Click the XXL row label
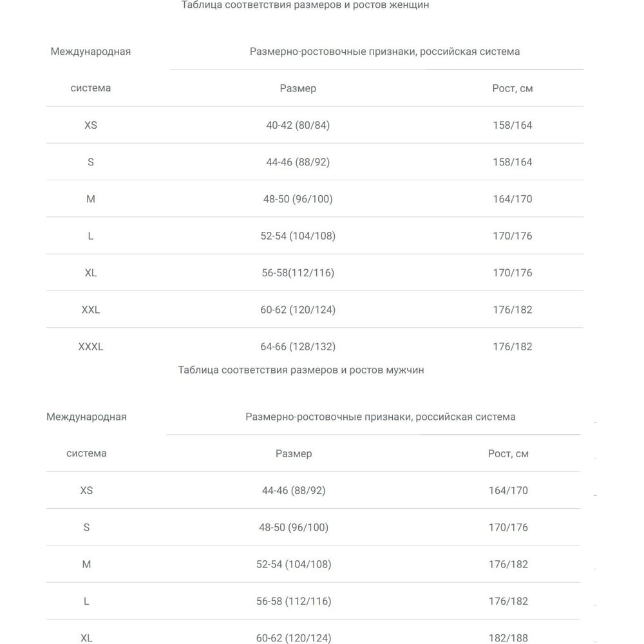Screen dimensions: 644x644 pos(91,310)
